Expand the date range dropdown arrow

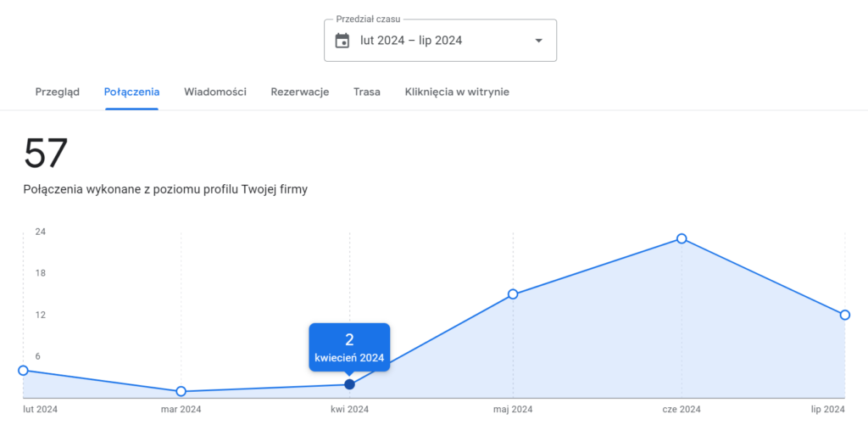pos(538,41)
